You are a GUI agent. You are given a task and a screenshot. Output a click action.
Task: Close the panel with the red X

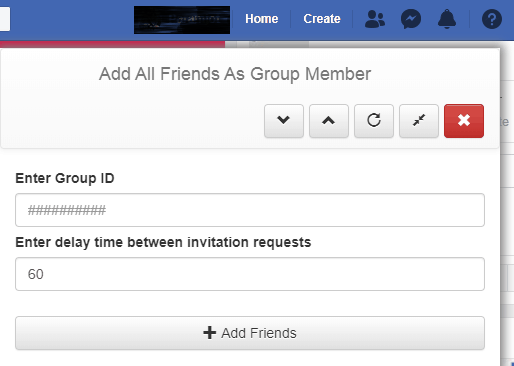tap(464, 121)
